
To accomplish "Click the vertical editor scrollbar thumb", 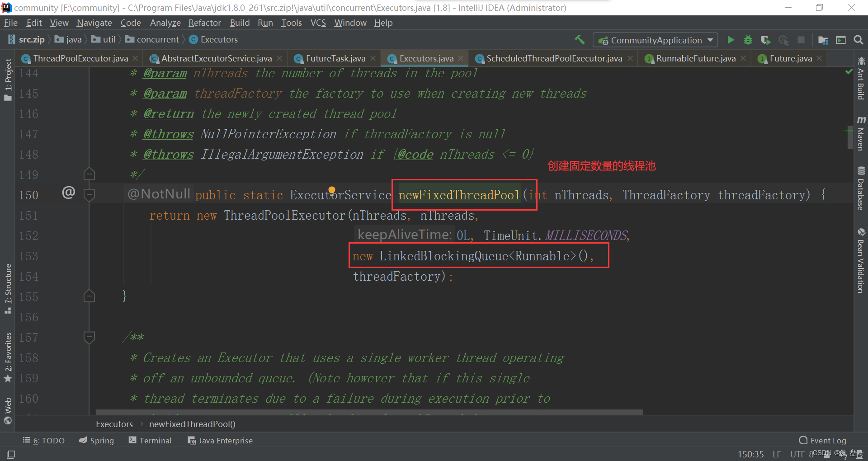I will tap(850, 138).
